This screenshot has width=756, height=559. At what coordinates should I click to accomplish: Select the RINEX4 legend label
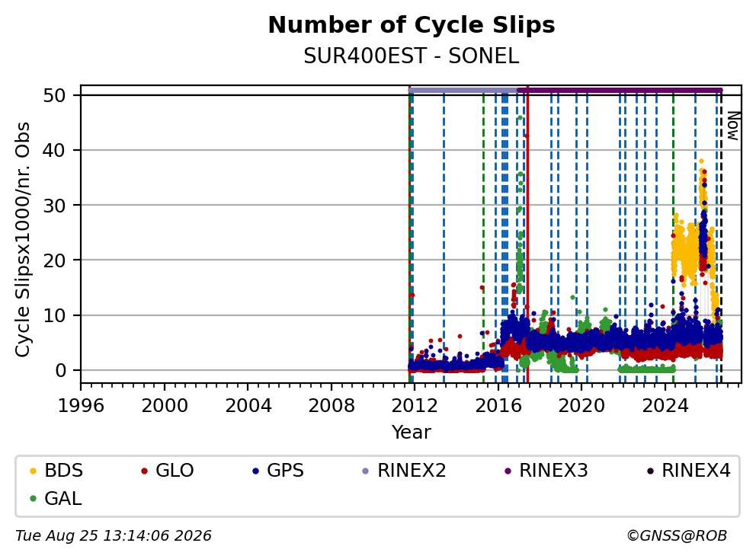tap(696, 471)
